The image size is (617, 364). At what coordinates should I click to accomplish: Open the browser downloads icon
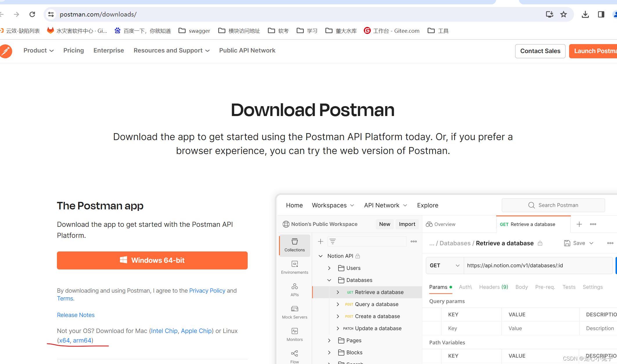585,14
